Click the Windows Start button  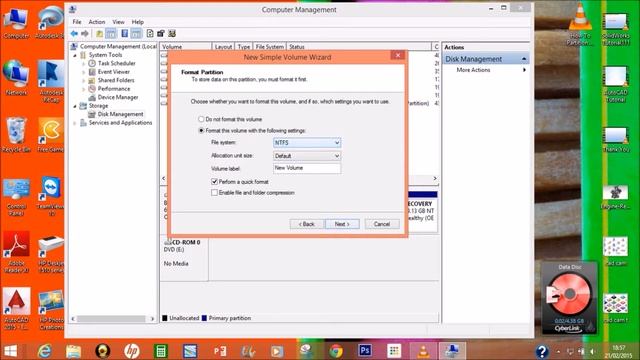coord(10,351)
